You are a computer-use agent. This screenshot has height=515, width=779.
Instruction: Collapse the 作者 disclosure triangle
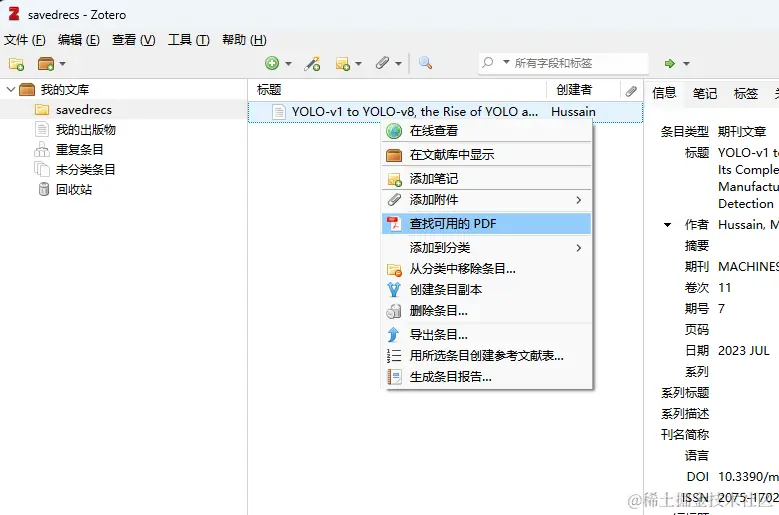coord(668,225)
